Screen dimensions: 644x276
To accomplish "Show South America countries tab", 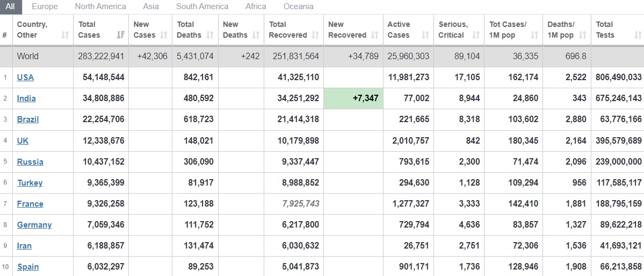I will coord(202,6).
